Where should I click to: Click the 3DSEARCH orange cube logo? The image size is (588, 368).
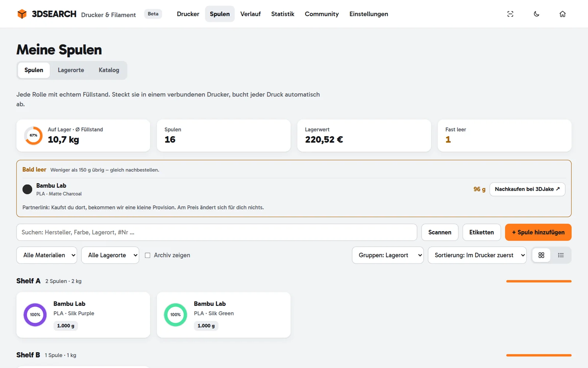[x=22, y=14]
